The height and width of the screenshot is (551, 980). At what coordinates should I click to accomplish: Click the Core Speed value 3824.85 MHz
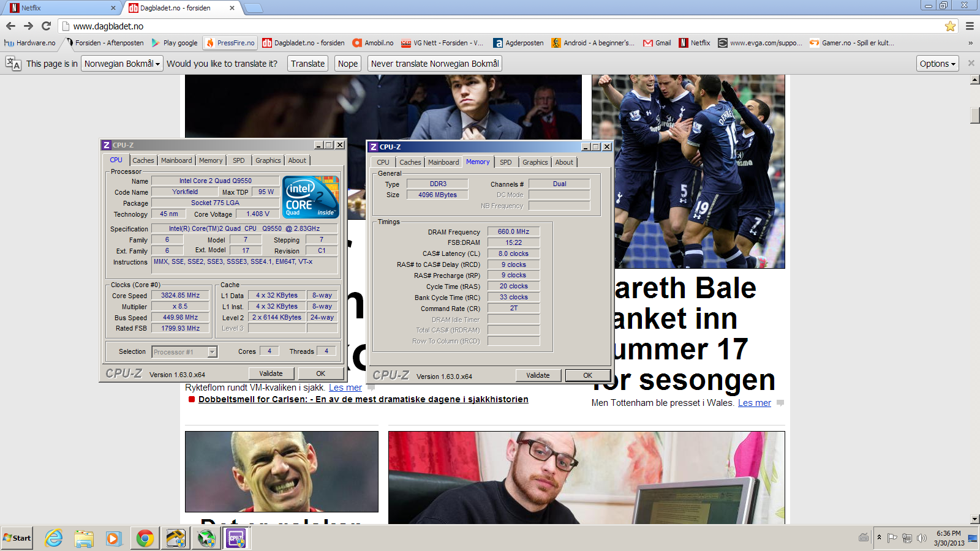click(180, 295)
